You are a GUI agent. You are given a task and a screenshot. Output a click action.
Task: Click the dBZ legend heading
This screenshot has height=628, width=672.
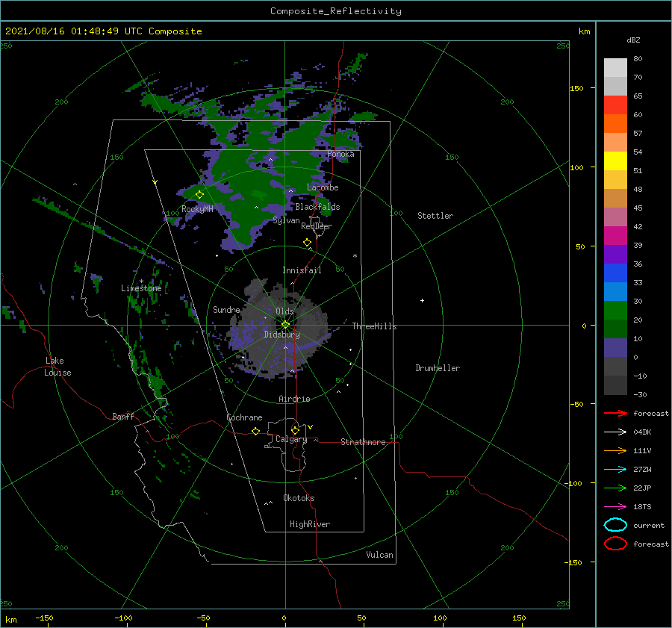pyautogui.click(x=633, y=40)
